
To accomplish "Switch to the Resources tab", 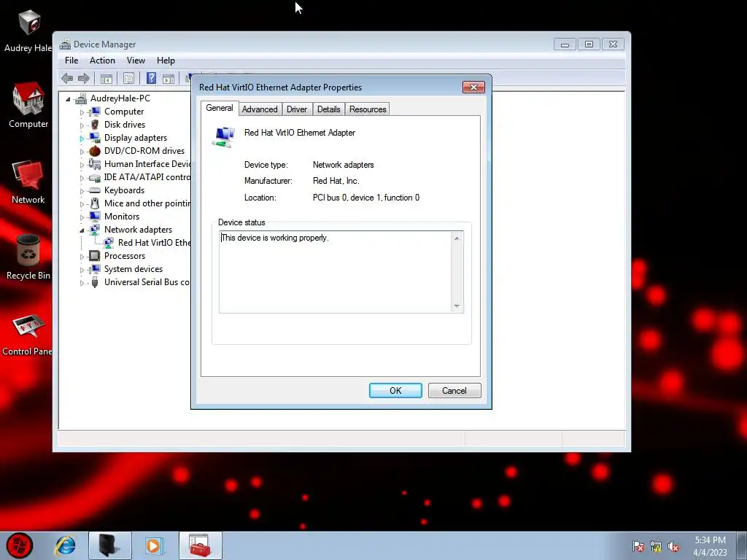I will (x=368, y=109).
